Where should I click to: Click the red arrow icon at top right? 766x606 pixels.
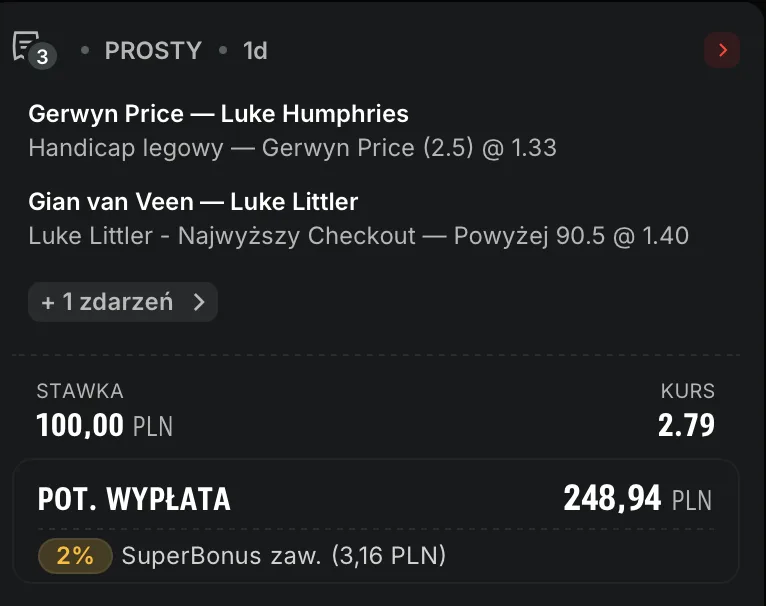tap(722, 50)
